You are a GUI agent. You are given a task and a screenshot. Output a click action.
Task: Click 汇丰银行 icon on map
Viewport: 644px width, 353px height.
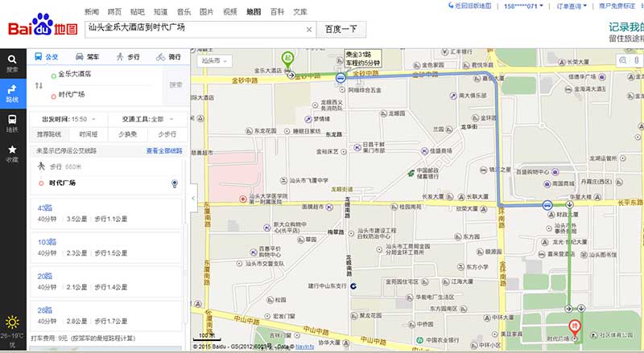[444, 52]
